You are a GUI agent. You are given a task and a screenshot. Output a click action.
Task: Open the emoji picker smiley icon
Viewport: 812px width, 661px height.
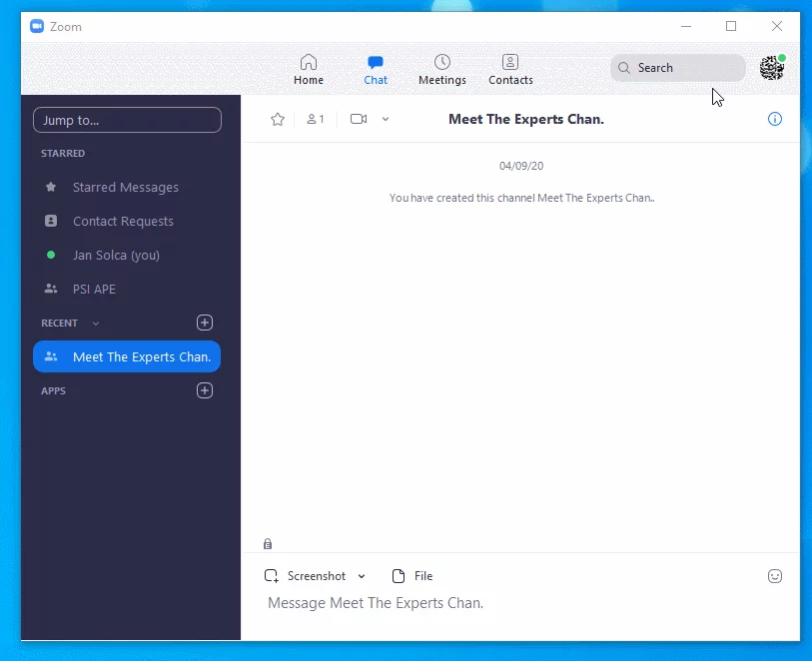pos(774,576)
